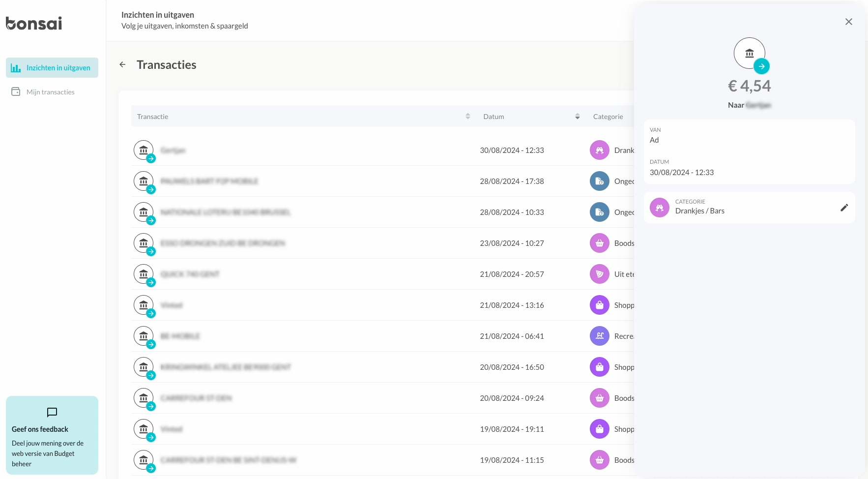Click bank icon of 20/08/2024 - 16:50 row
The width and height of the screenshot is (868, 479).
tap(144, 367)
